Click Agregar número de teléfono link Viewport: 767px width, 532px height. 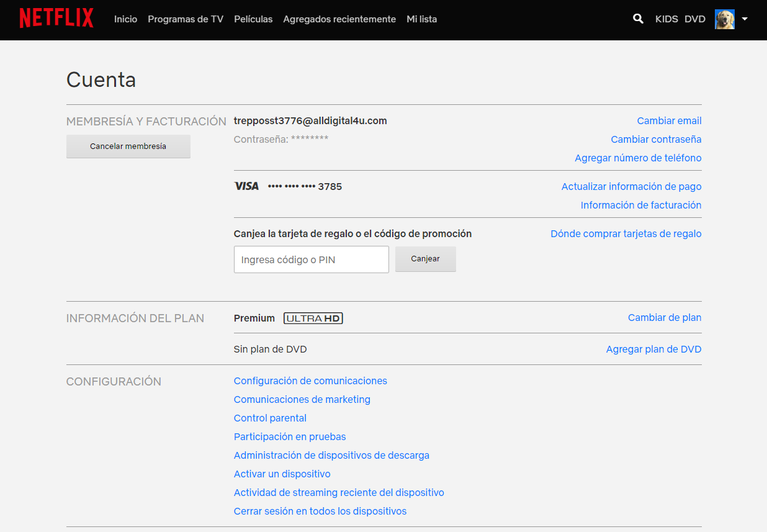pos(638,158)
